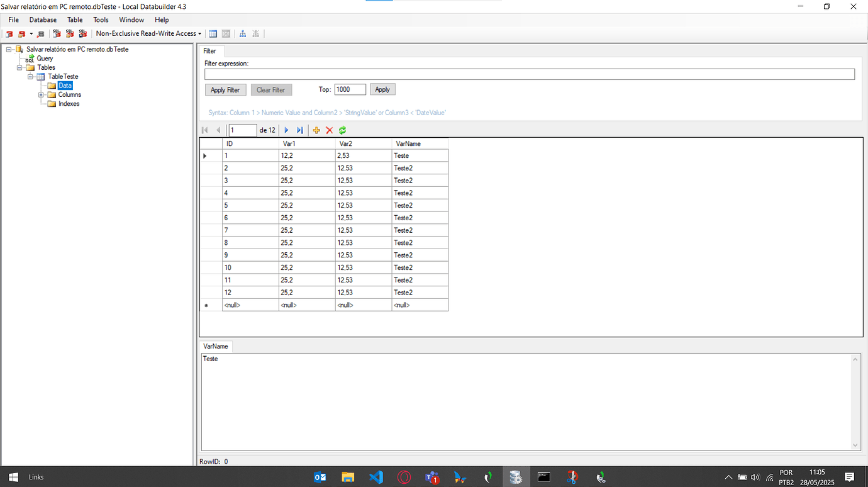
Task: Collapse the Tables folder node
Action: [19, 67]
